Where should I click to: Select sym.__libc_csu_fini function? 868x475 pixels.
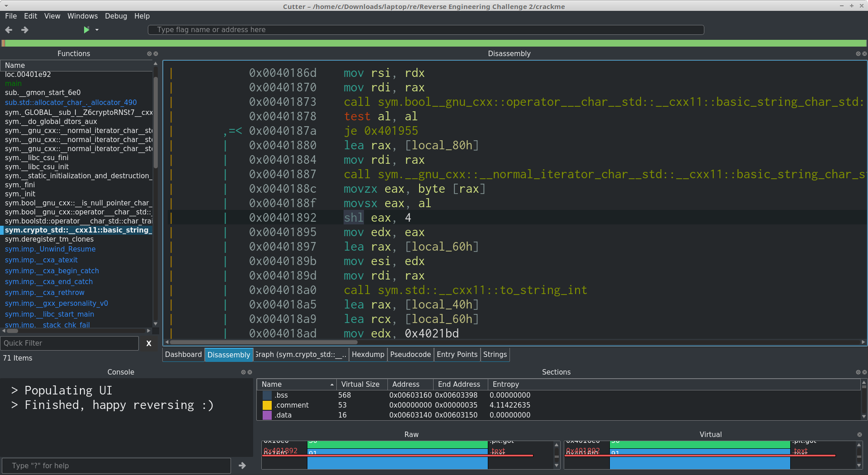point(37,158)
